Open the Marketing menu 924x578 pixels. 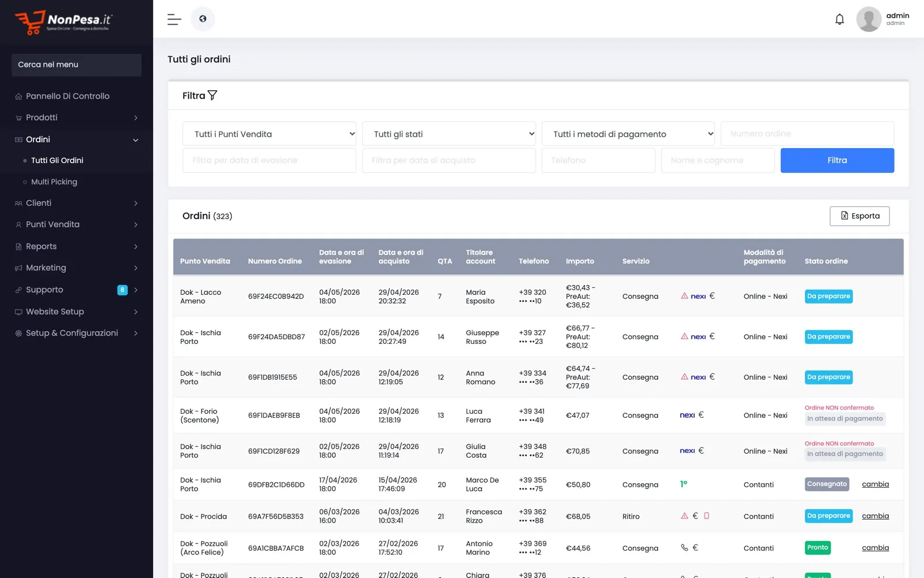(76, 268)
